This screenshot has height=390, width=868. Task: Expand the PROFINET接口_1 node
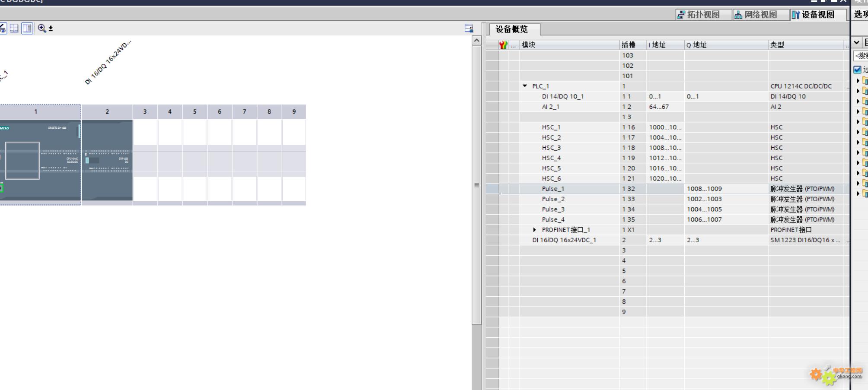535,230
